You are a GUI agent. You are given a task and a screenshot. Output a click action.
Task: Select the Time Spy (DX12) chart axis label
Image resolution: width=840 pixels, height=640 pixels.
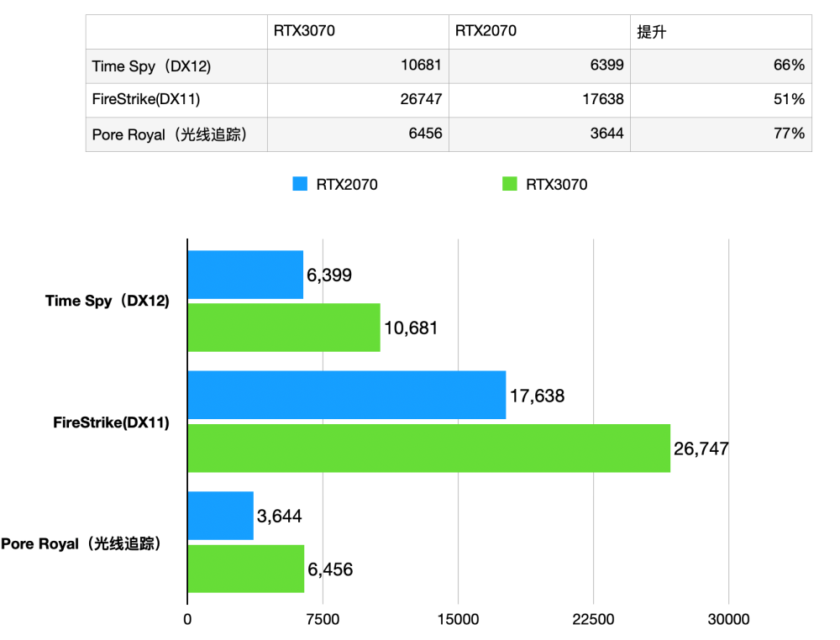[108, 301]
